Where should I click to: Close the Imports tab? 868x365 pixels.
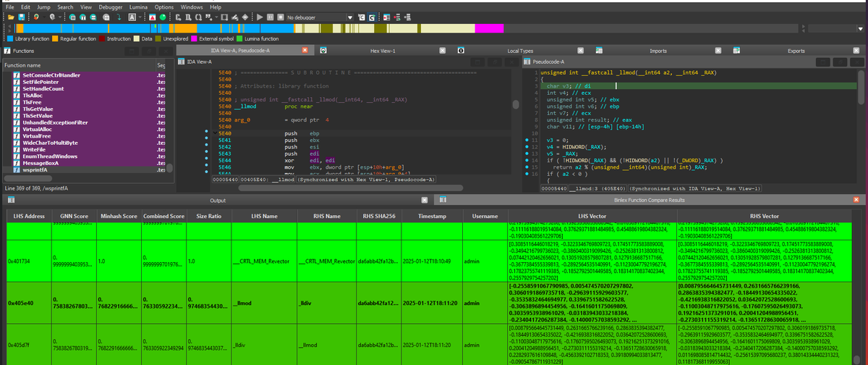[718, 51]
